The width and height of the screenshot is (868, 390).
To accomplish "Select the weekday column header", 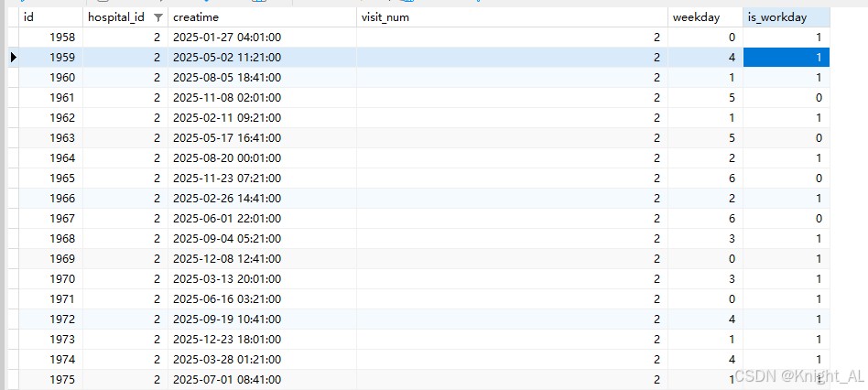I will 705,17.
